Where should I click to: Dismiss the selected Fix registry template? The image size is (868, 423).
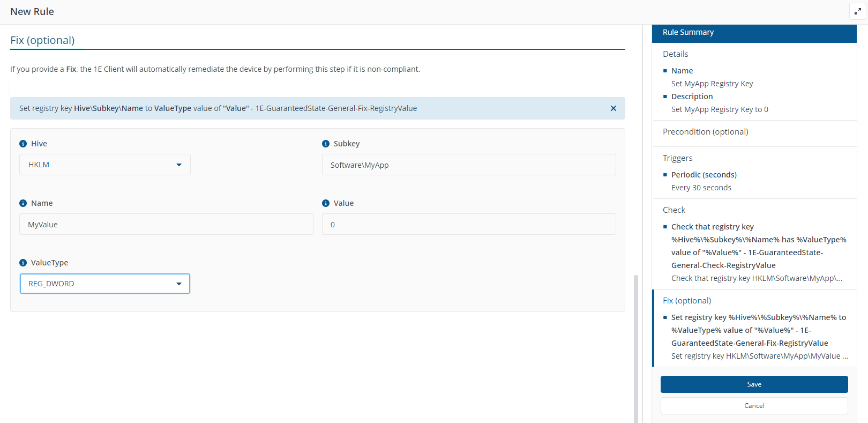613,108
